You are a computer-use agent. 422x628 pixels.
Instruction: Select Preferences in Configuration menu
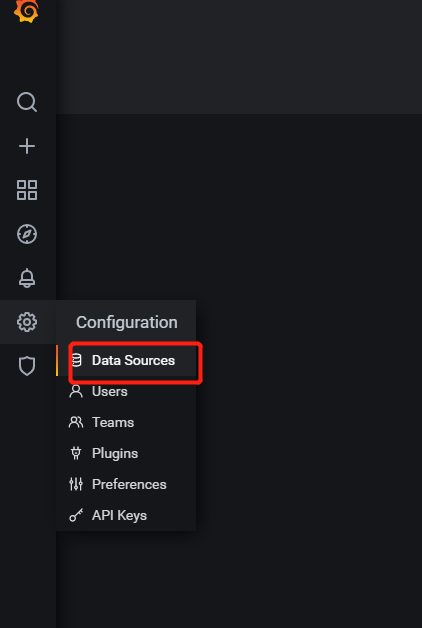126,485
